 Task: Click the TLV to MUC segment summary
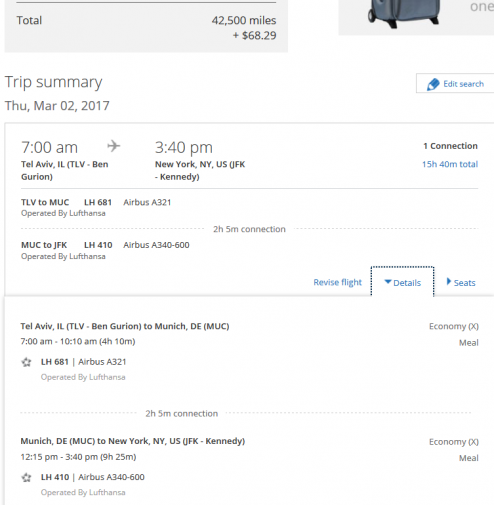96,207
